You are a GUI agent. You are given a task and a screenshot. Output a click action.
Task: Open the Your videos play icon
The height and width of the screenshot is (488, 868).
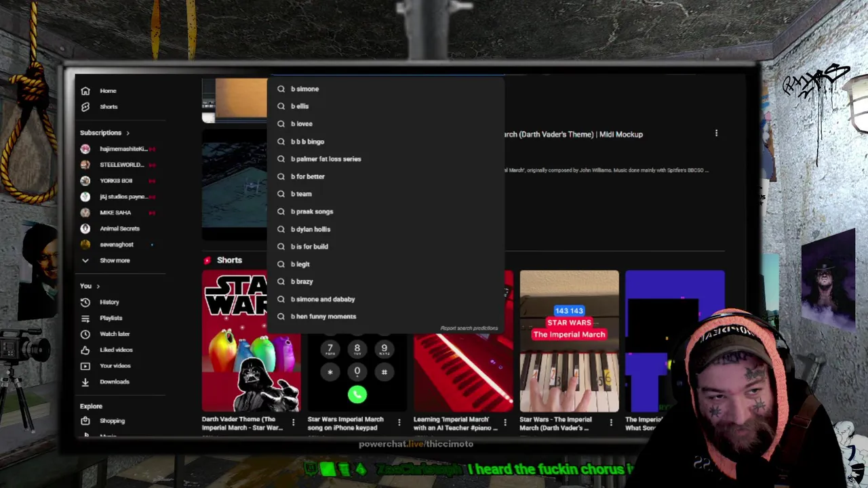coord(85,366)
